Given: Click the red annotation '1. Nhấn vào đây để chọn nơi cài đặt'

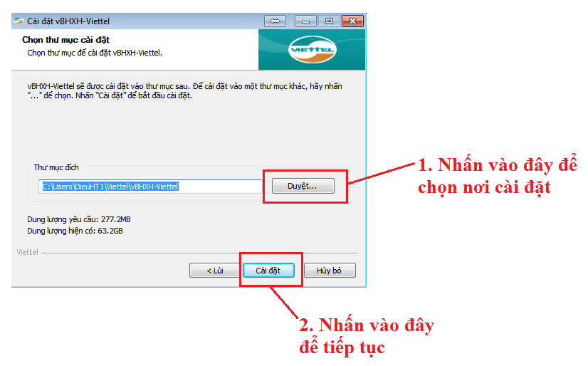Looking at the screenshot, I should pyautogui.click(x=496, y=177).
